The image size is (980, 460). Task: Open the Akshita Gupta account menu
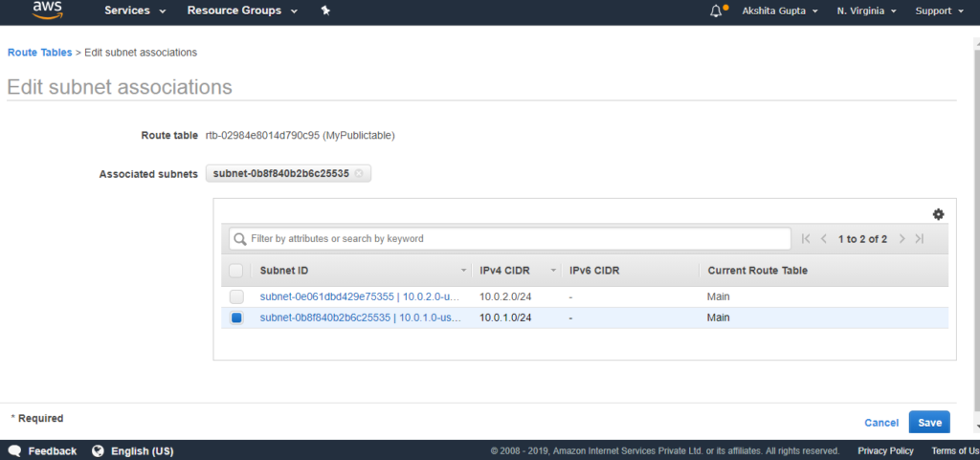[x=780, y=11]
